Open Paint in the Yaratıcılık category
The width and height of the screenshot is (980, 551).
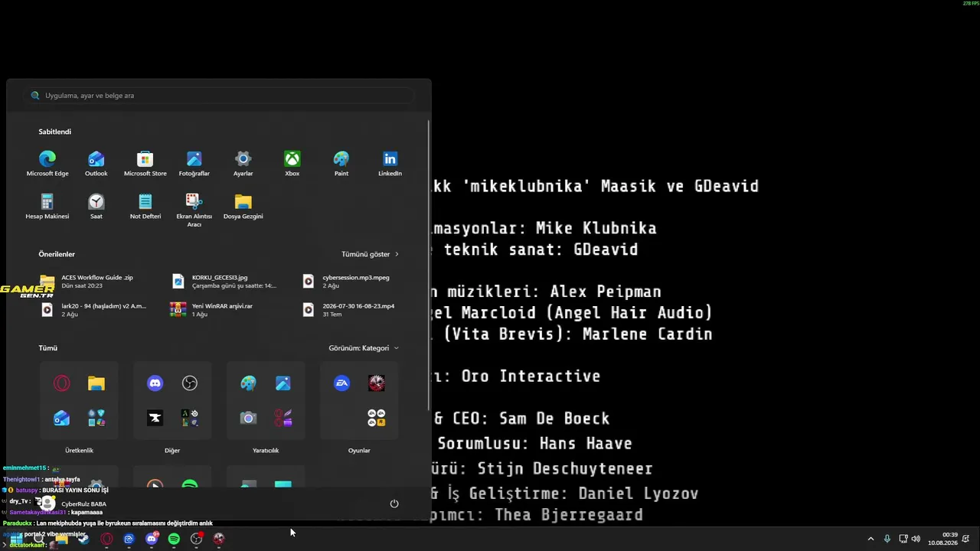[249, 383]
